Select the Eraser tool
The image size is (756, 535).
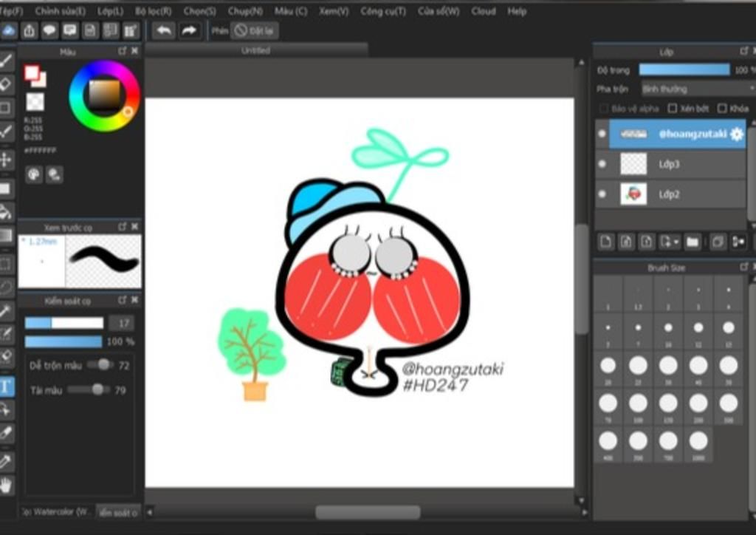[6, 84]
